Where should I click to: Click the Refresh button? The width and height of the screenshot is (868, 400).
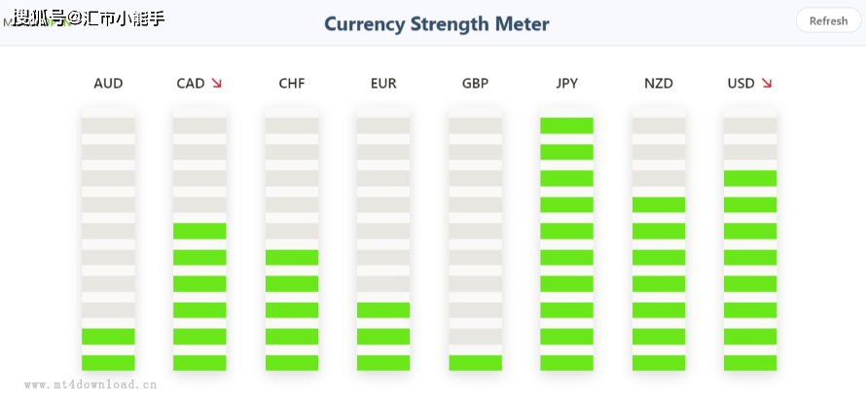(828, 20)
